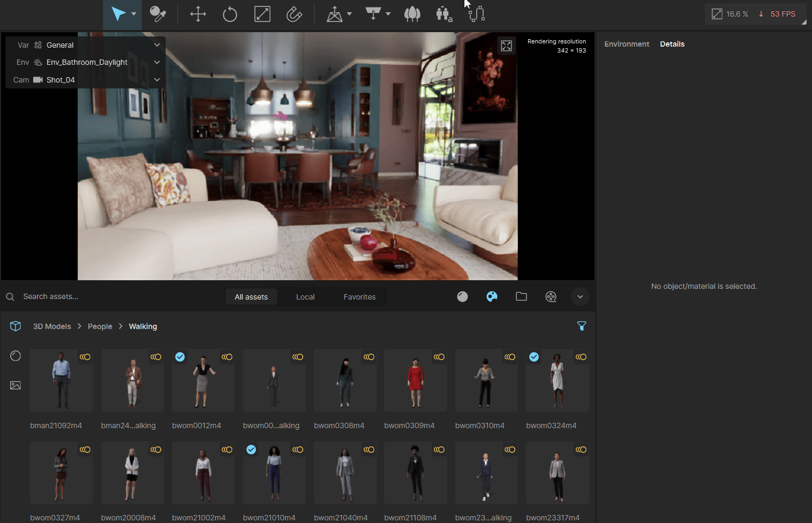Switch to the Details tab
The height and width of the screenshot is (523, 812).
672,44
